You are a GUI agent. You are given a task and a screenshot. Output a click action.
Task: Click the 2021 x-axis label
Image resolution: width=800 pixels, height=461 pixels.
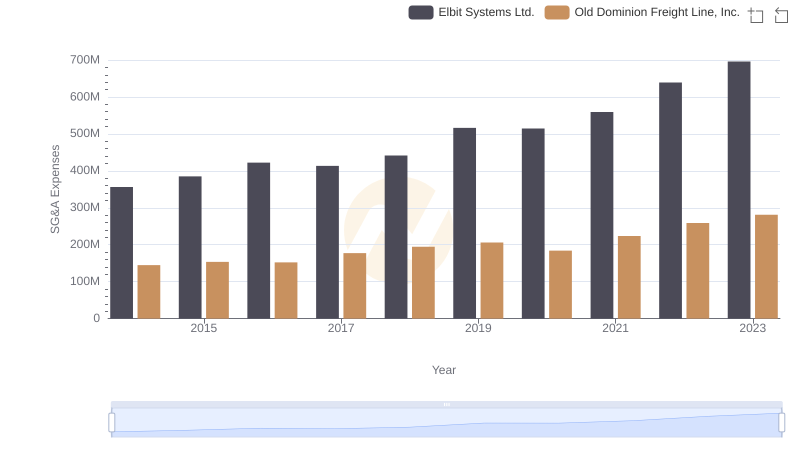click(x=615, y=328)
